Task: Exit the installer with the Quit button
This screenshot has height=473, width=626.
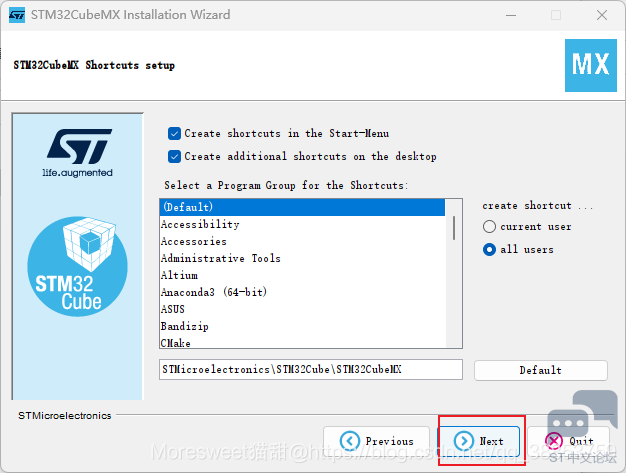Action: 569,441
